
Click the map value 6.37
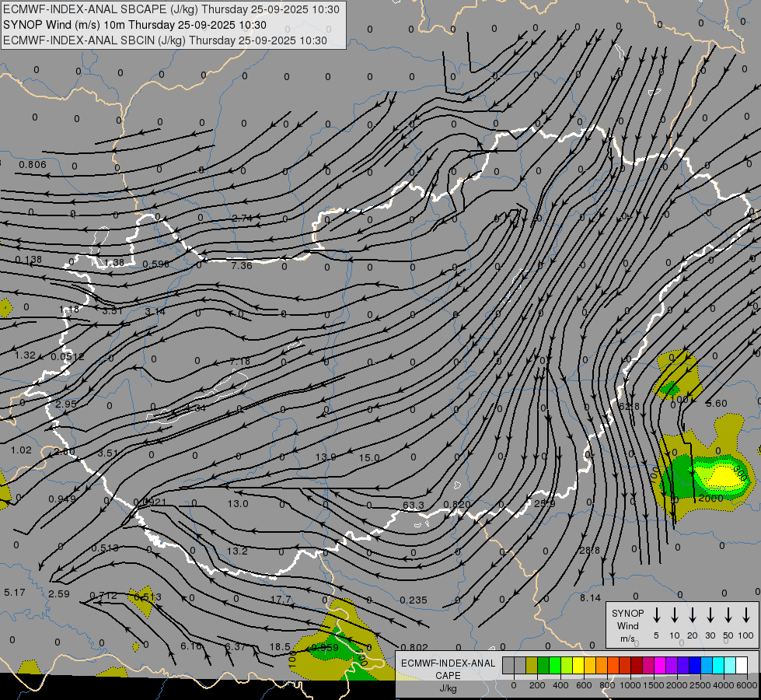[x=236, y=646]
